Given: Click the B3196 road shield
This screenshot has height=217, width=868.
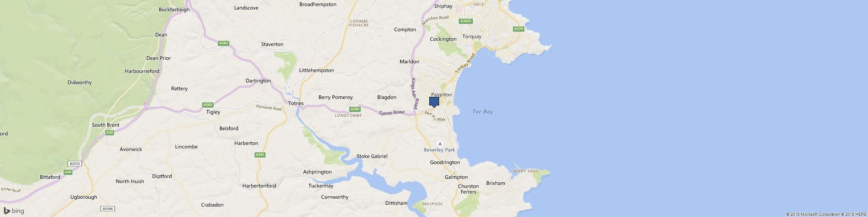Looking at the screenshot, I should coord(108,209).
